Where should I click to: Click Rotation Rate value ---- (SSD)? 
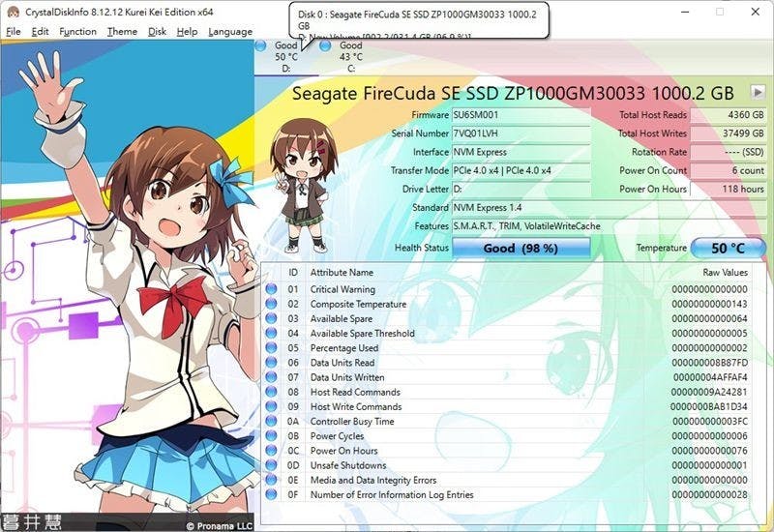(x=729, y=152)
